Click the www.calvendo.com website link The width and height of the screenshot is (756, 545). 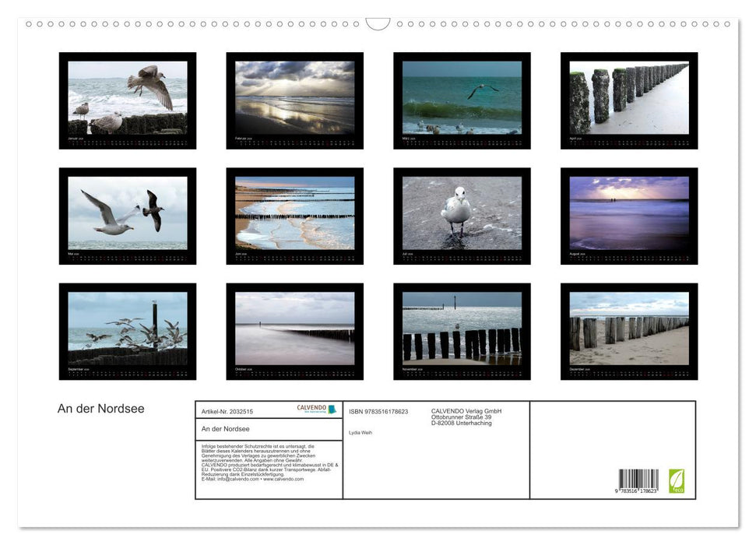[282, 480]
